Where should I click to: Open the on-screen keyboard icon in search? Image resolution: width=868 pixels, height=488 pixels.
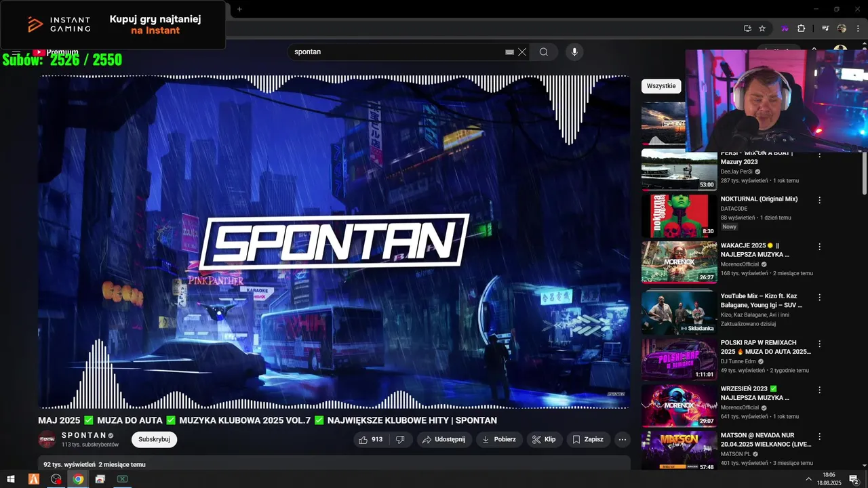coord(510,52)
